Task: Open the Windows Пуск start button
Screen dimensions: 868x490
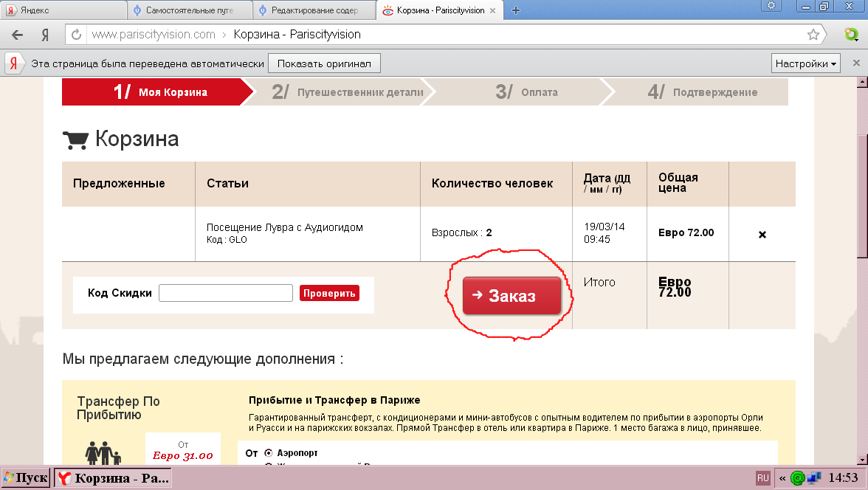Action: point(26,477)
